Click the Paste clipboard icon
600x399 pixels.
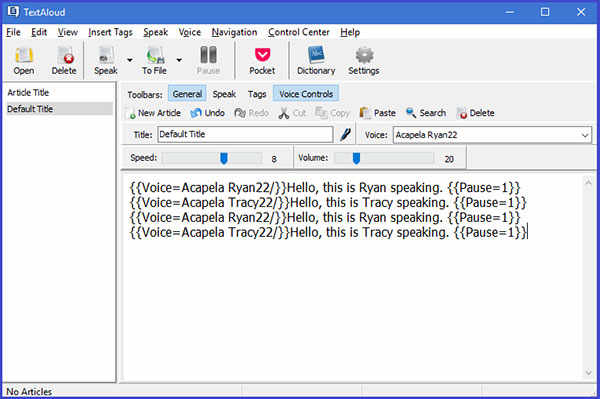(365, 113)
